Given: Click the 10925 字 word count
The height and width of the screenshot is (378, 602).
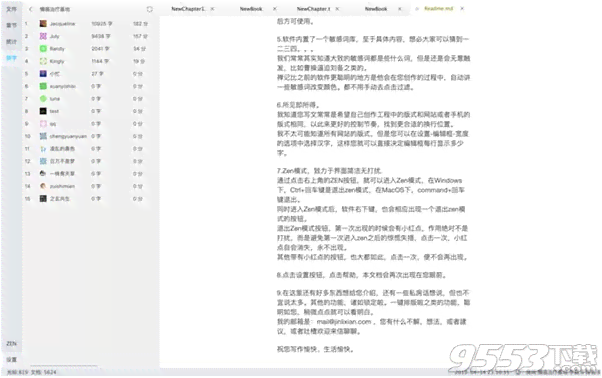Looking at the screenshot, I should pyautogui.click(x=102, y=24).
